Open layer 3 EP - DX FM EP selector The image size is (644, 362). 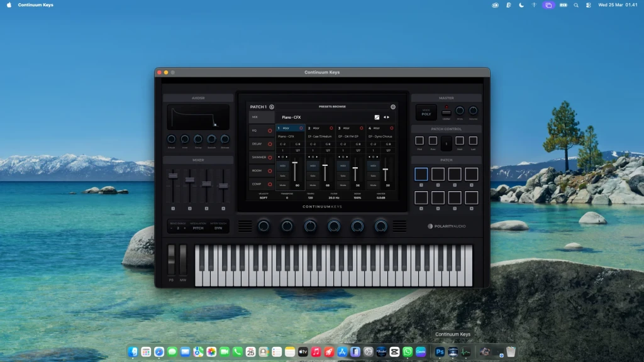pyautogui.click(x=350, y=136)
